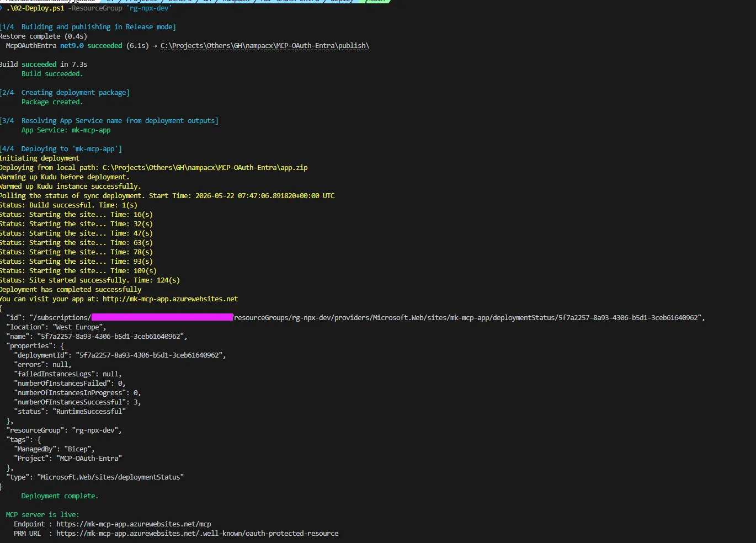Click the "Package created." message
Image resolution: width=756 pixels, height=543 pixels.
[x=52, y=102]
